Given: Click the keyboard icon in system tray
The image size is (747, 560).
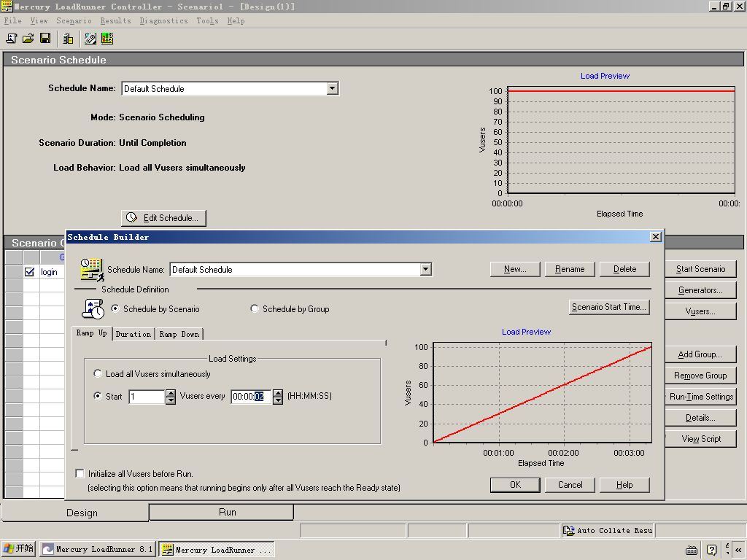Looking at the screenshot, I should (692, 550).
